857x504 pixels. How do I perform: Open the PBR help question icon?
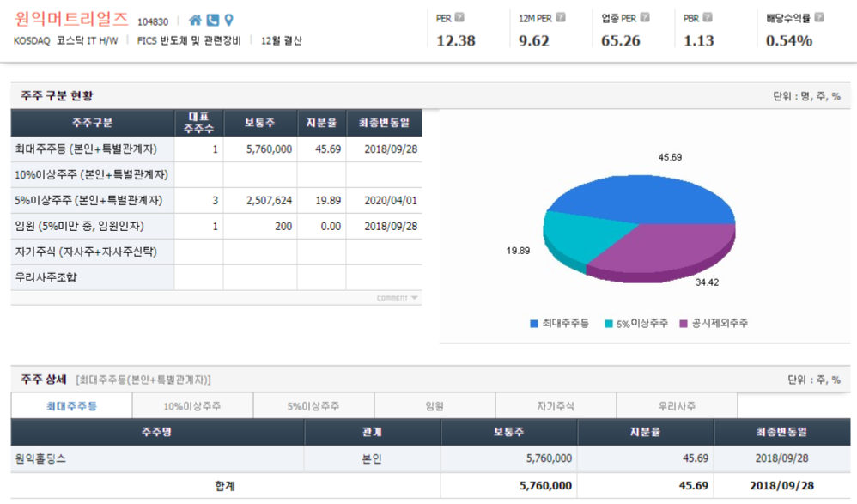coord(708,17)
